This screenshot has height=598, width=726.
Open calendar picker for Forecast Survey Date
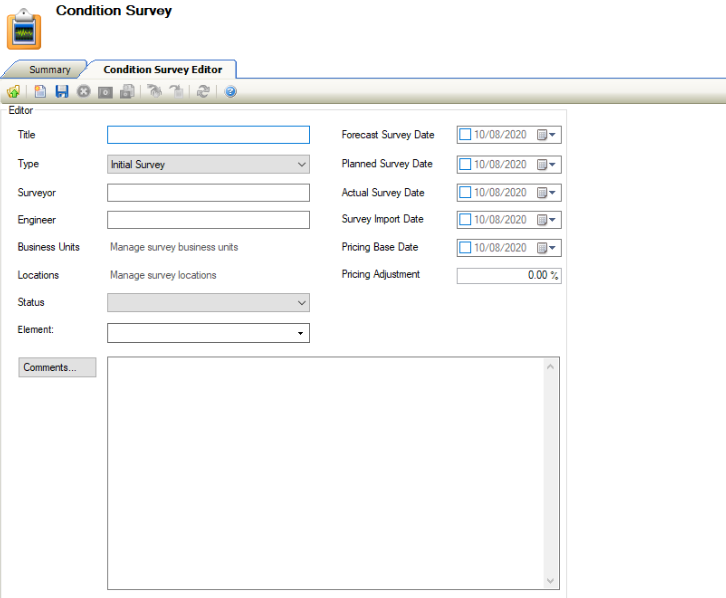[547, 135]
